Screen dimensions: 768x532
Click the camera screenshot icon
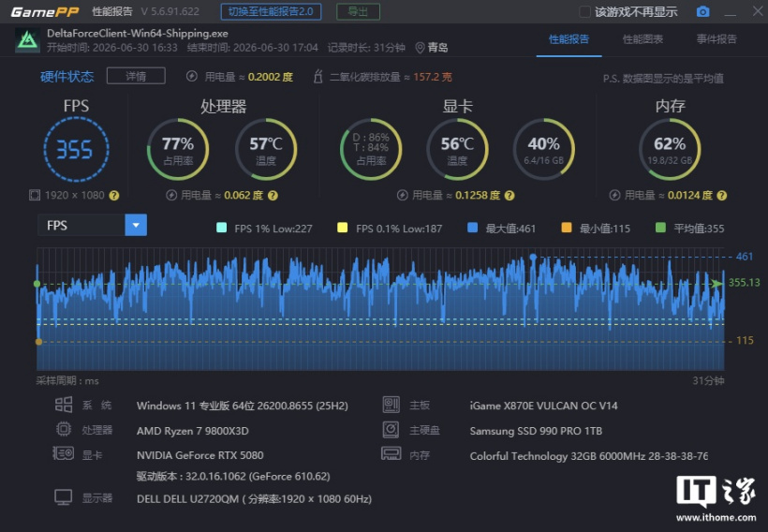[702, 11]
